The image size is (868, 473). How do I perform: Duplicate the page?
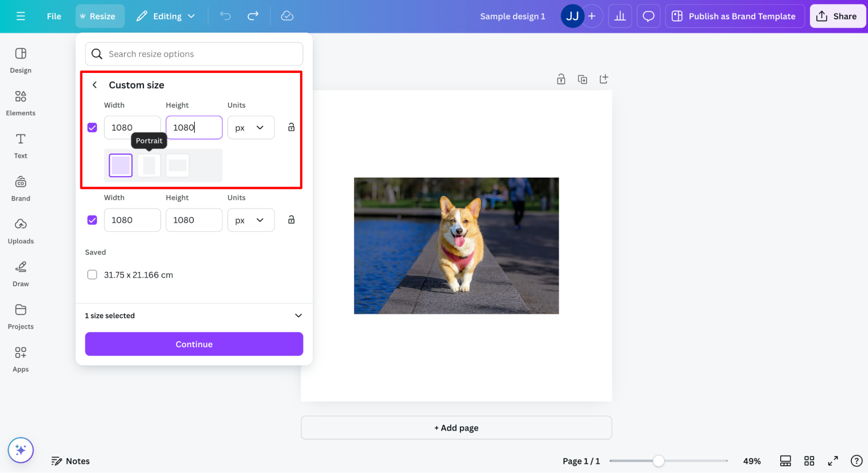pyautogui.click(x=582, y=79)
